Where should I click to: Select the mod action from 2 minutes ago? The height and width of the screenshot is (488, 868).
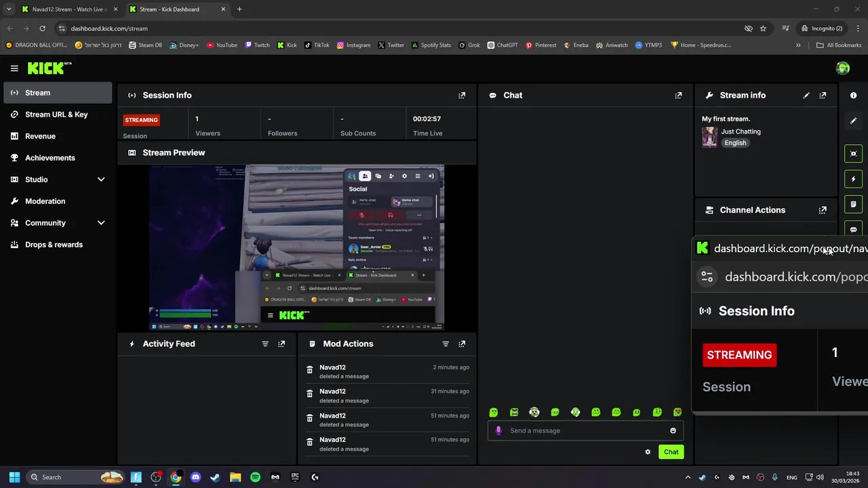coord(387,371)
